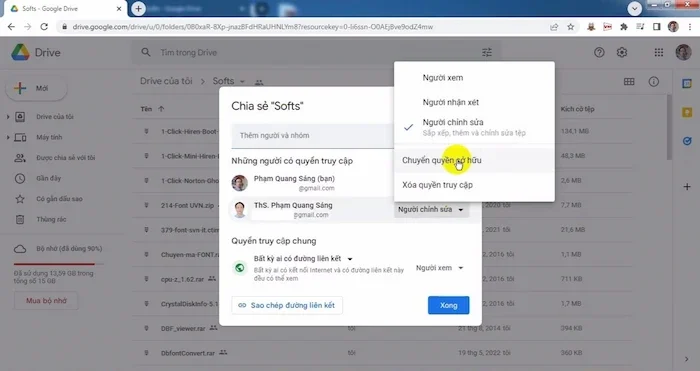Hide the side panel chevron at bottom right

point(687,359)
